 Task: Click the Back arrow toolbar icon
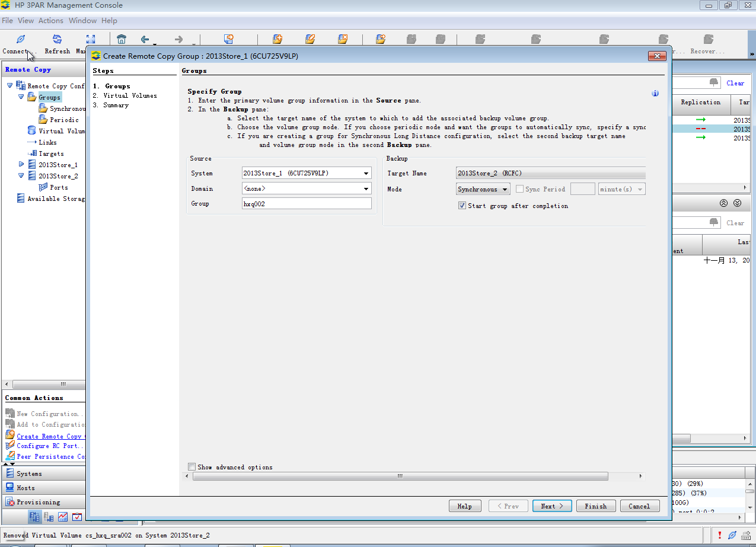145,40
